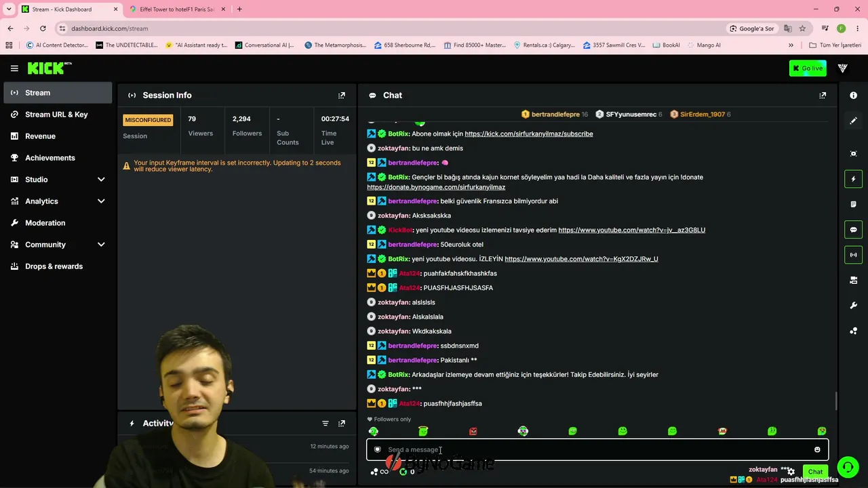
Task: Click the screen capture icon in the right sidebar
Action: pyautogui.click(x=853, y=154)
